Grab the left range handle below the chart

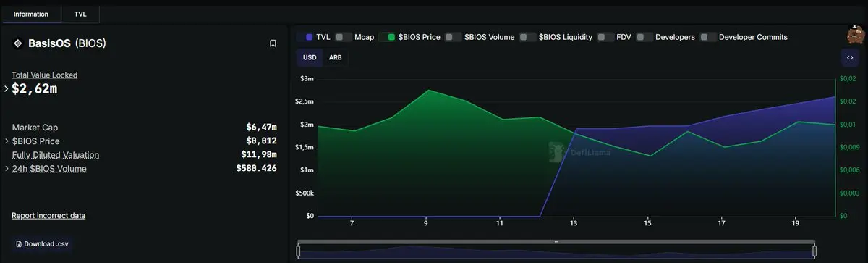tap(298, 252)
